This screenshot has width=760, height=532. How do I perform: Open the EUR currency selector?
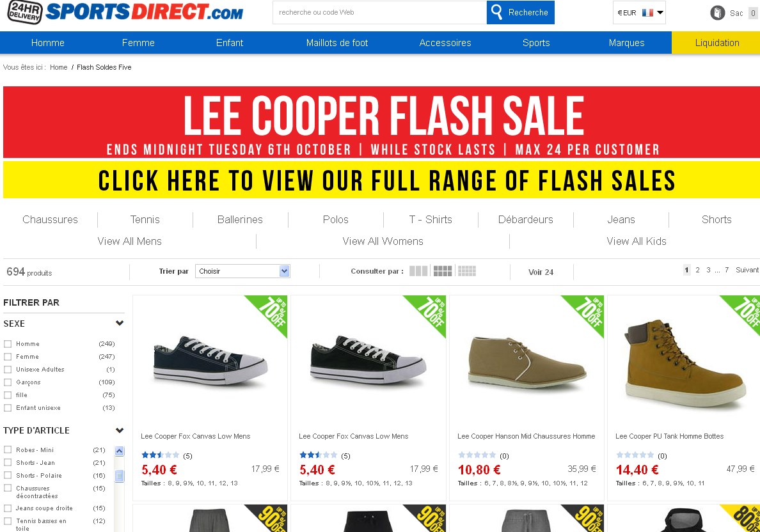(639, 13)
